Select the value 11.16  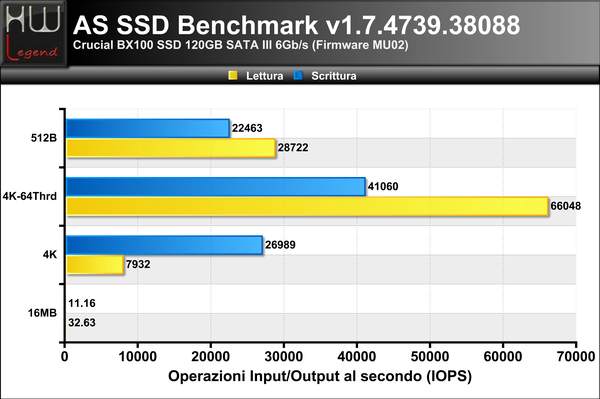tap(82, 303)
